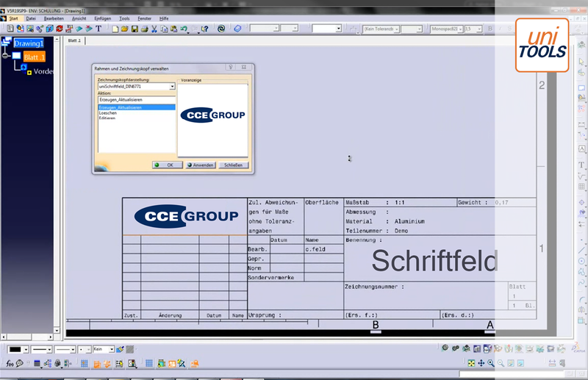Click the red circular arrows icon
This screenshot has width=588, height=380.
tap(60, 29)
